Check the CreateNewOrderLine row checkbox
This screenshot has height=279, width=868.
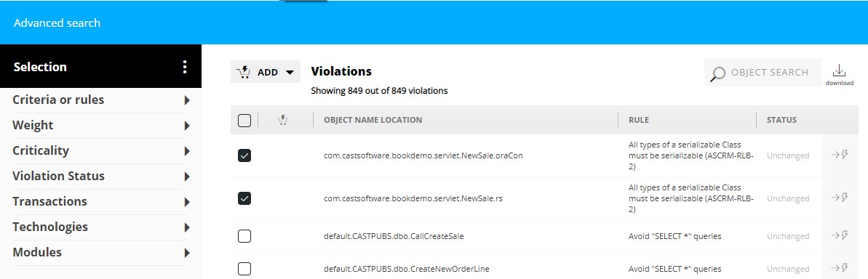(244, 269)
